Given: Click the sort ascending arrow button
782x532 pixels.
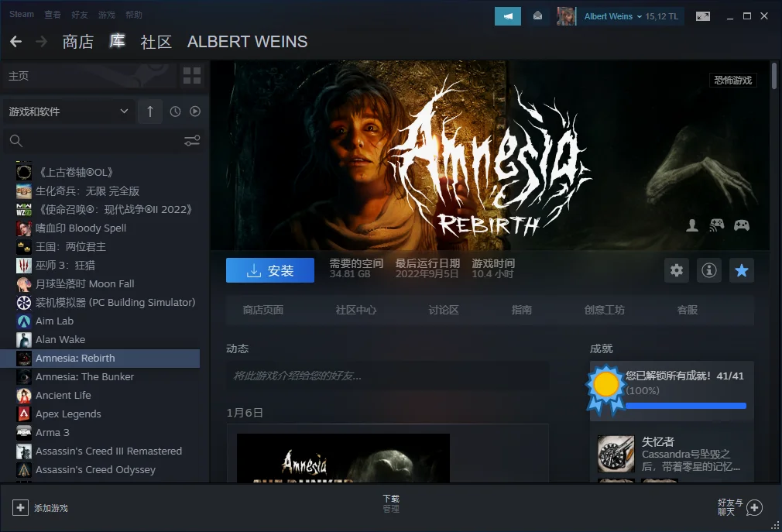Looking at the screenshot, I should pyautogui.click(x=150, y=112).
